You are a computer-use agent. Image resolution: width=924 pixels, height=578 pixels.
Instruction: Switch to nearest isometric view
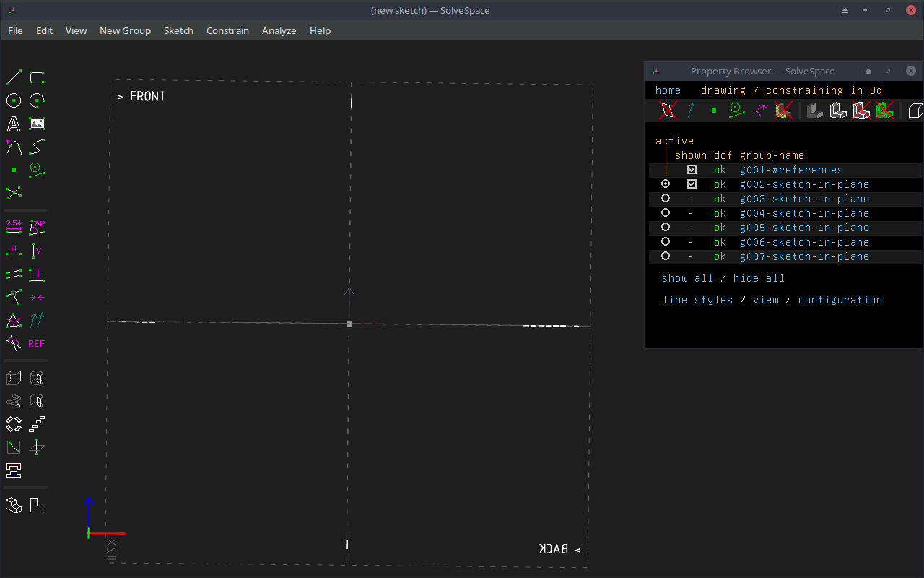(14, 505)
